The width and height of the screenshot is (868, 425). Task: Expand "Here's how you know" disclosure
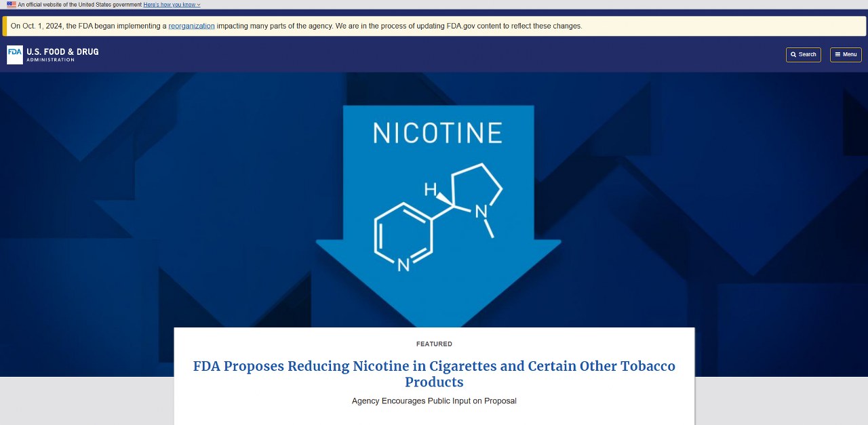tap(172, 5)
